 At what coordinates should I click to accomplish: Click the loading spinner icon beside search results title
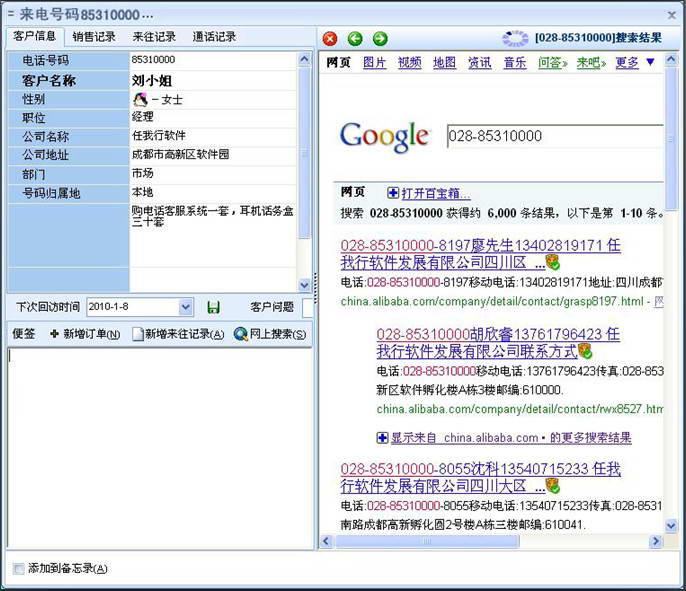coord(515,38)
